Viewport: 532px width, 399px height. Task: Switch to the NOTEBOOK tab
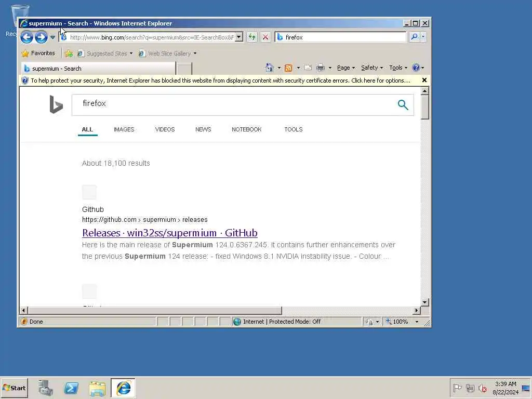247,129
